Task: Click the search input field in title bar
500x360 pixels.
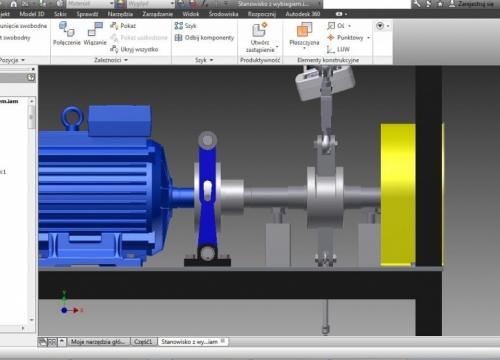Action: (367, 4)
